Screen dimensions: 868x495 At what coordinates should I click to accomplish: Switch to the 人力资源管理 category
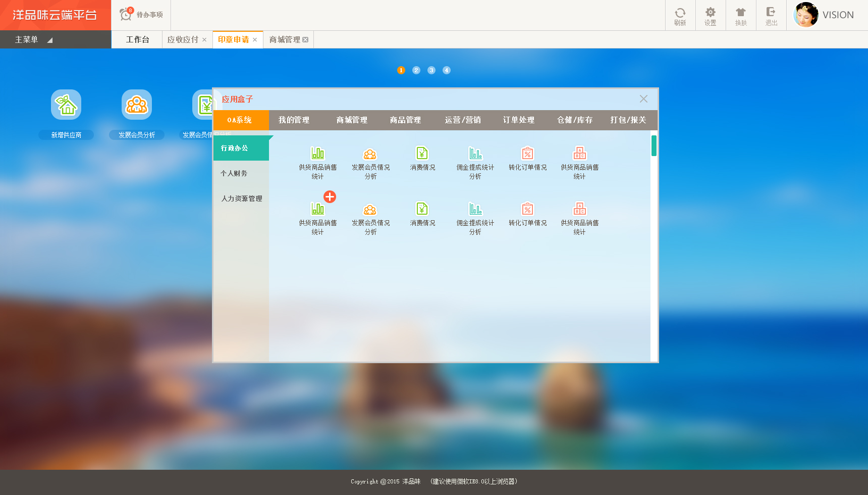coord(241,199)
